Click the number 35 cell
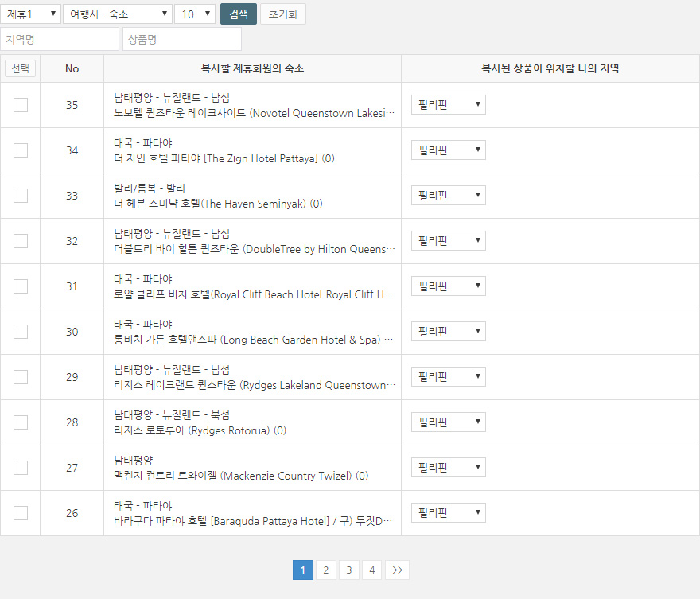 pos(72,105)
